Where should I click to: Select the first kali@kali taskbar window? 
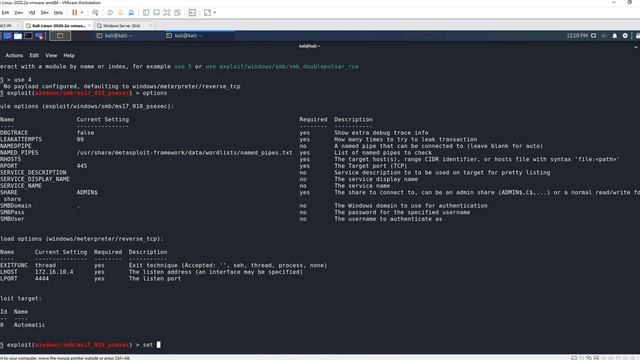(114, 36)
